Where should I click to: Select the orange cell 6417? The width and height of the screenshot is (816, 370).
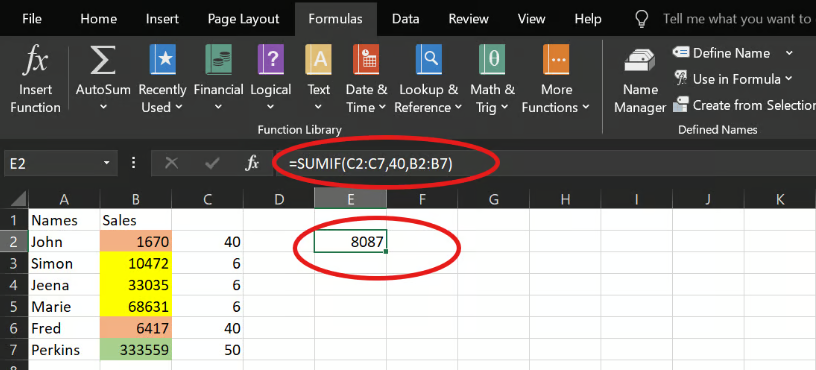(x=135, y=328)
